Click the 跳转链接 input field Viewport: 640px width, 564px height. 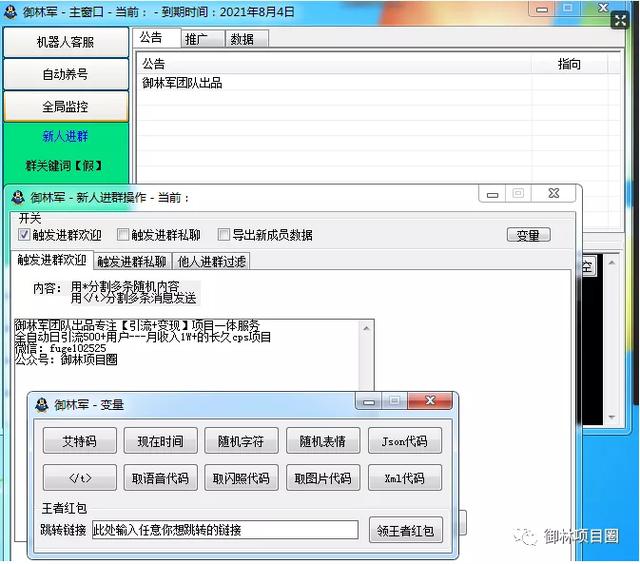(x=224, y=530)
